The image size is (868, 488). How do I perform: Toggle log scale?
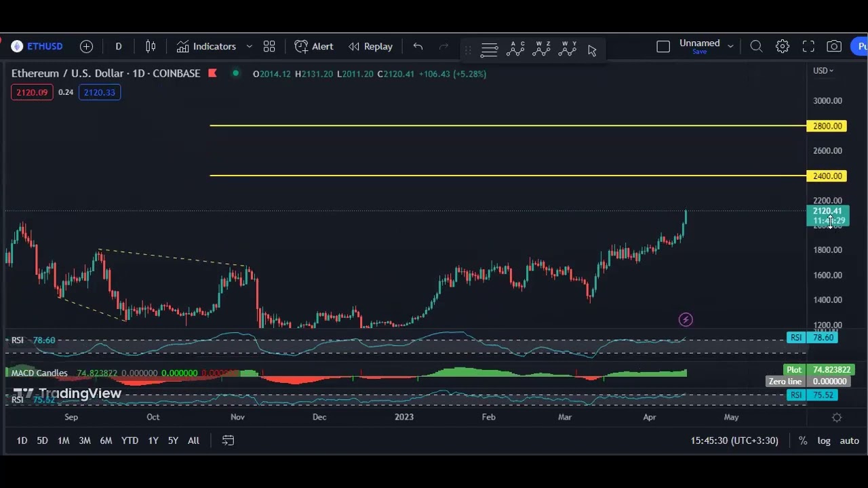pyautogui.click(x=824, y=441)
